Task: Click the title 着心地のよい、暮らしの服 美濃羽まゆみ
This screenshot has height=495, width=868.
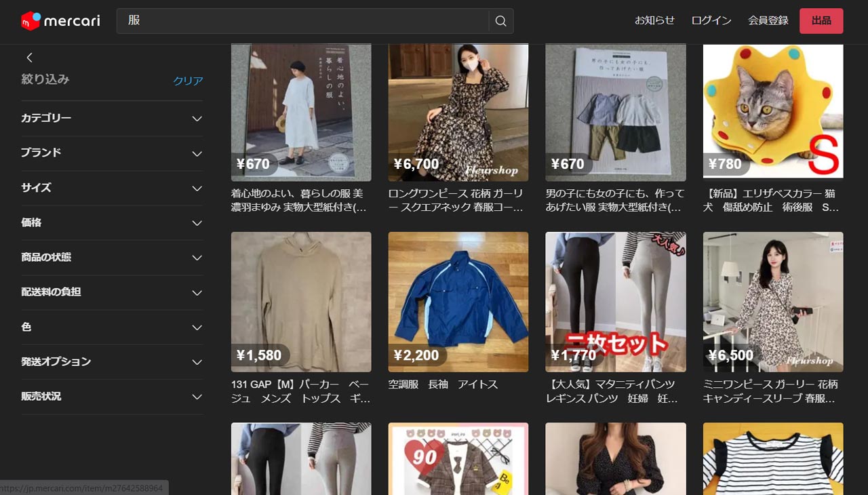Action: (299, 201)
